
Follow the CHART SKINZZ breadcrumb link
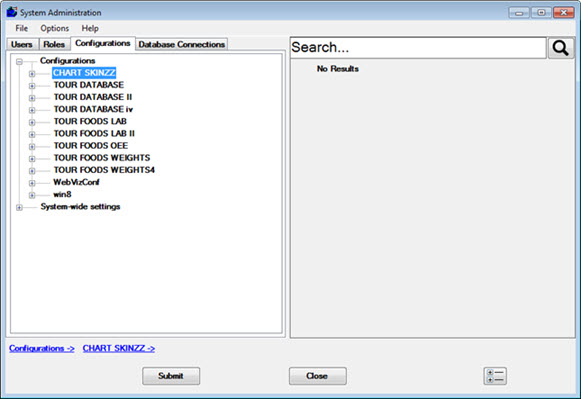tap(119, 349)
